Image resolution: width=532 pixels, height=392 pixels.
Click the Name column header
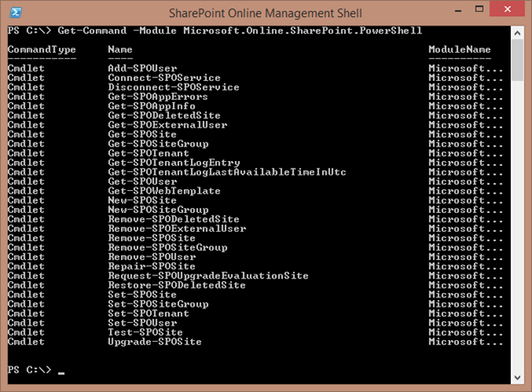click(x=120, y=49)
